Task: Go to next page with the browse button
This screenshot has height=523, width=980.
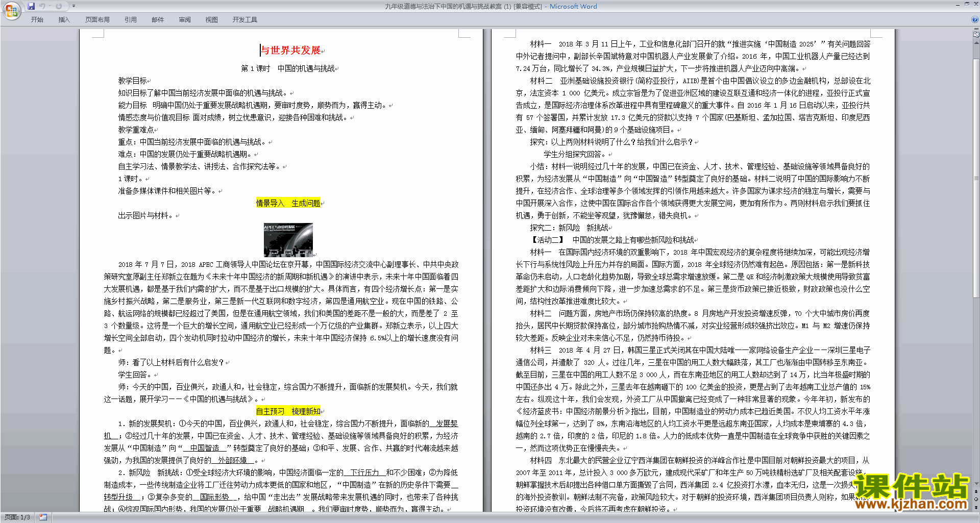Action: (x=976, y=507)
